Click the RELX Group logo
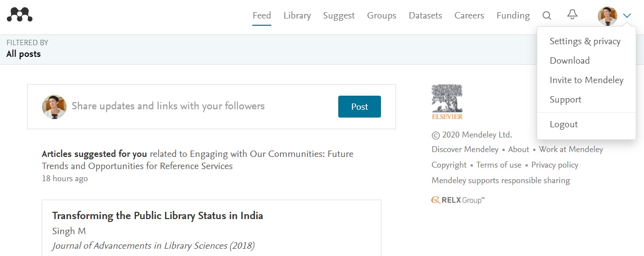Viewport: 644px width, 256px height. pyautogui.click(x=458, y=200)
